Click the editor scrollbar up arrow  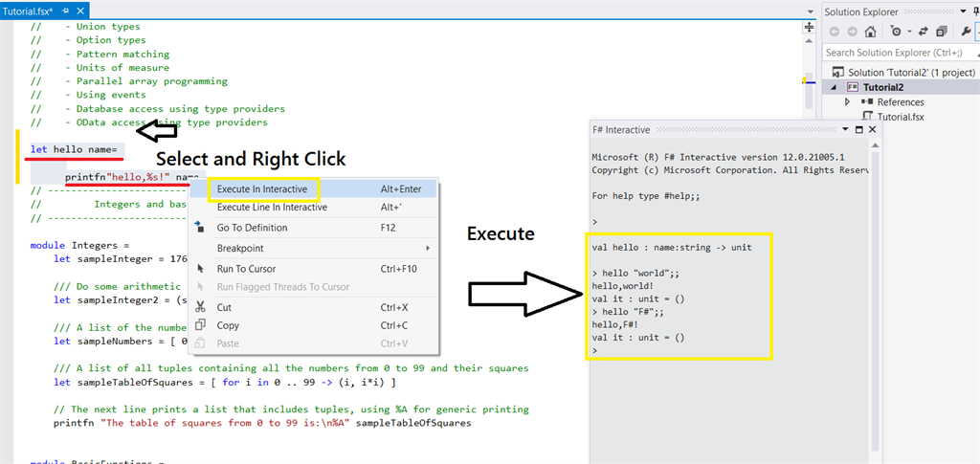pyautogui.click(x=810, y=42)
